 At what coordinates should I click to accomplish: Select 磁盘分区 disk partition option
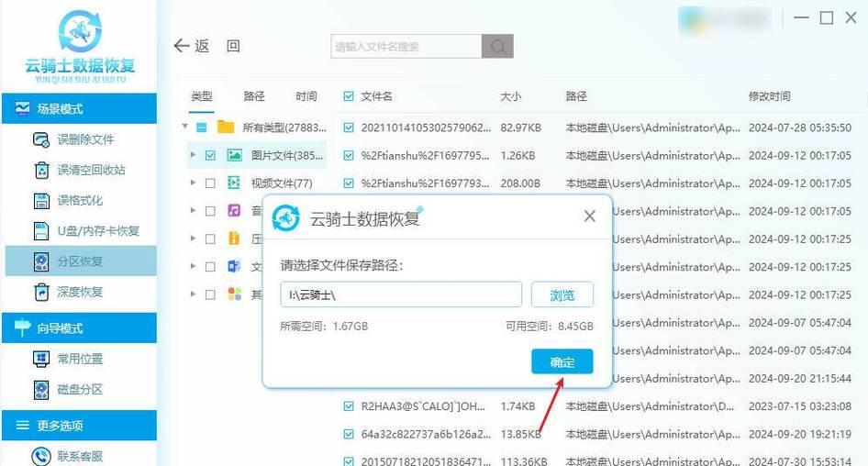pyautogui.click(x=69, y=389)
